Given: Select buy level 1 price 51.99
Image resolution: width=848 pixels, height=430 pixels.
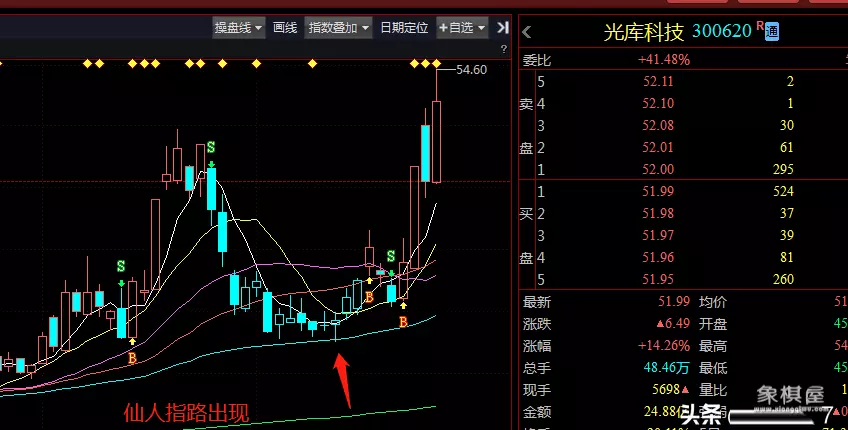Looking at the screenshot, I should point(659,191).
